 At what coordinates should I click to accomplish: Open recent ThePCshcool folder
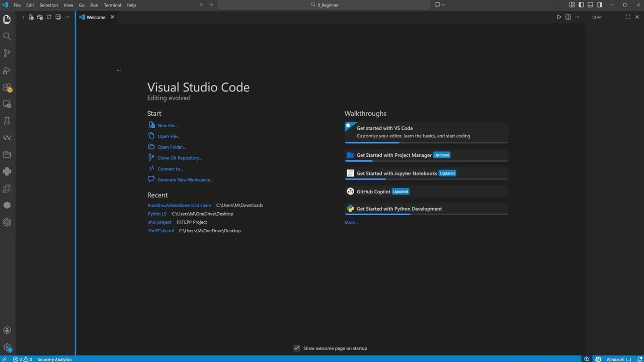pos(161,231)
